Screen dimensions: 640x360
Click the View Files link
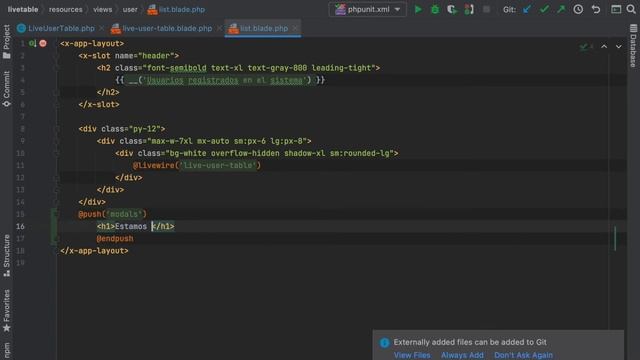coord(412,355)
